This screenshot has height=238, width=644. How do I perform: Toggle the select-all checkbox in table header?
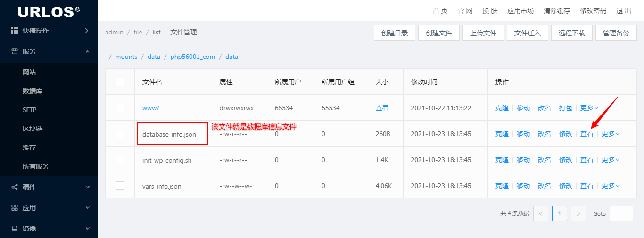(120, 82)
